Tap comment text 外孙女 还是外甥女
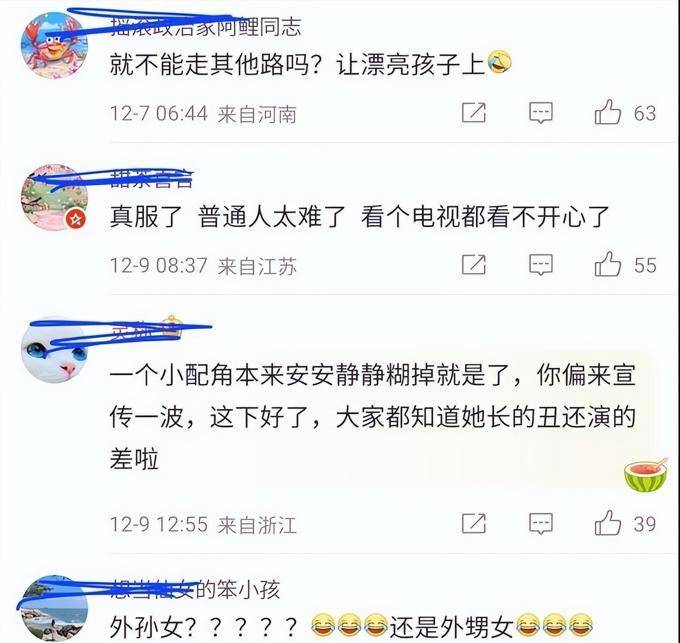Image resolution: width=680 pixels, height=643 pixels. pyautogui.click(x=351, y=627)
